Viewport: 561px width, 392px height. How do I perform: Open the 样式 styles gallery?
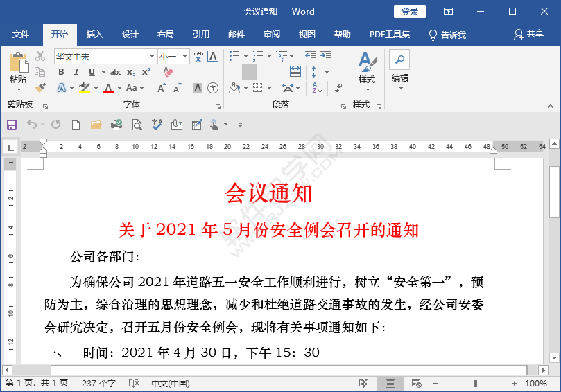[367, 71]
